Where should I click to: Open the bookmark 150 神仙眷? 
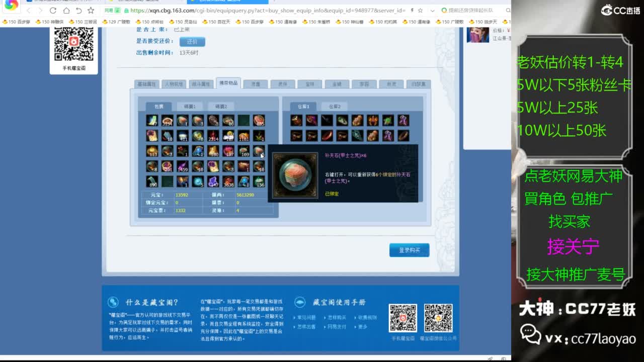349,22
